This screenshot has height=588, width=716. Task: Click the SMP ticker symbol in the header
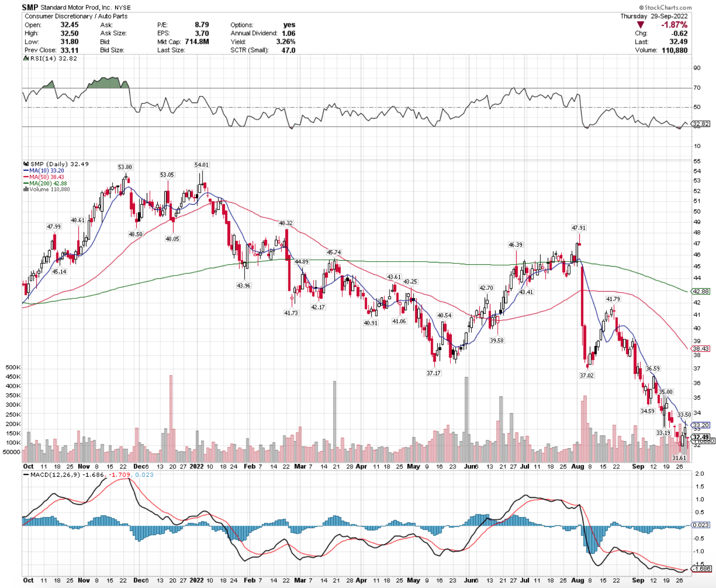[x=30, y=7]
